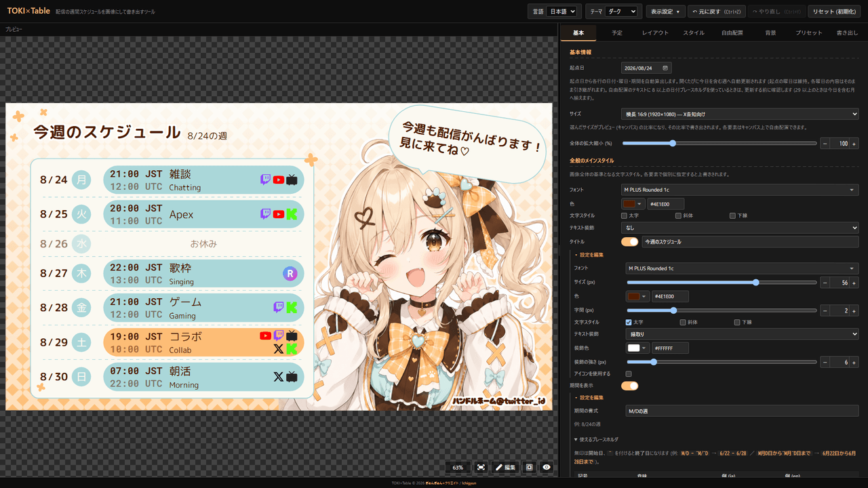Open the テーマ theme dropdown
This screenshot has height=488, width=868.
pos(622,12)
